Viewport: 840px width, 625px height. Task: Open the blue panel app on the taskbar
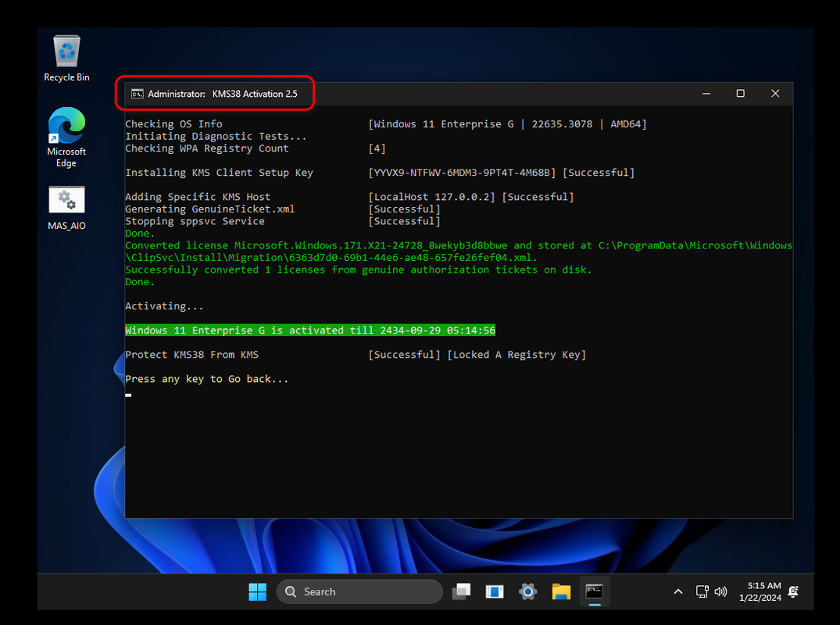pos(495,591)
